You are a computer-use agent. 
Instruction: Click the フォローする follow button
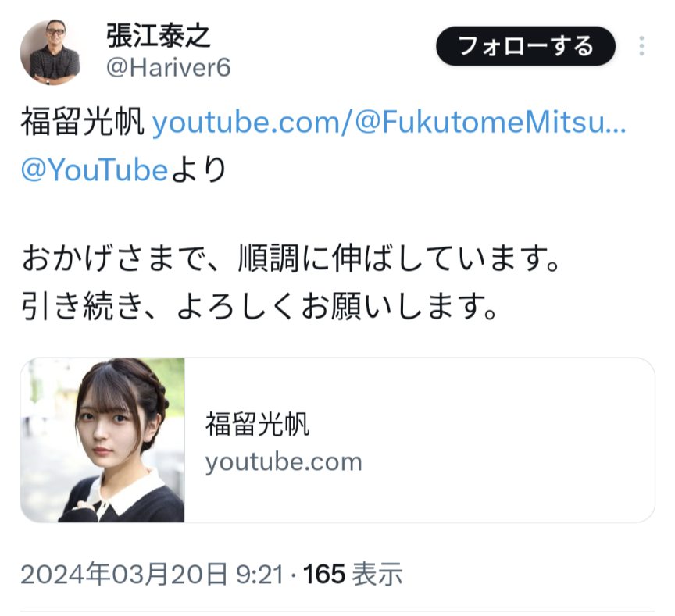[x=526, y=46]
